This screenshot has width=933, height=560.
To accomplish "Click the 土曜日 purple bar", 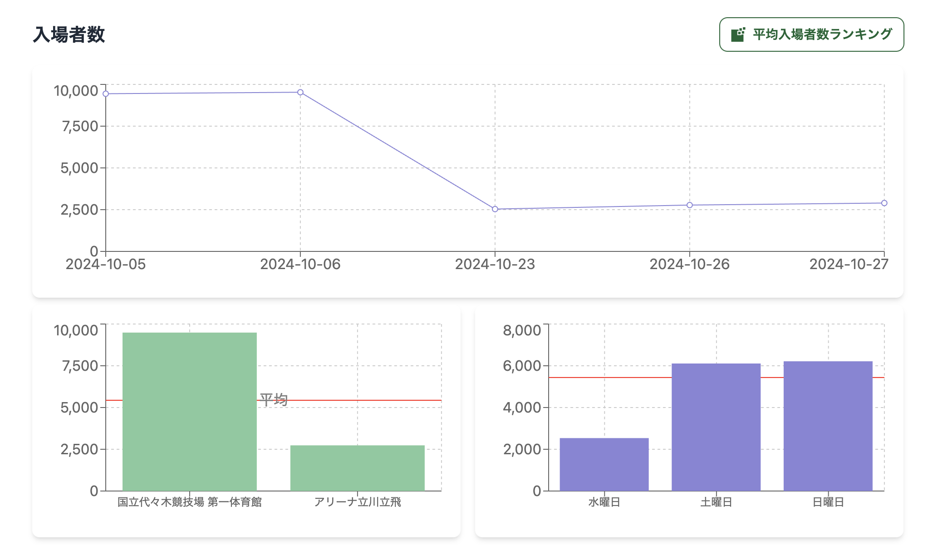I will pos(716,427).
